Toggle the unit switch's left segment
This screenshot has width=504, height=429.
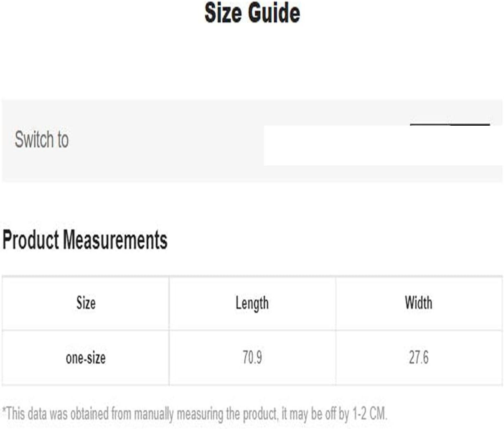(430, 124)
